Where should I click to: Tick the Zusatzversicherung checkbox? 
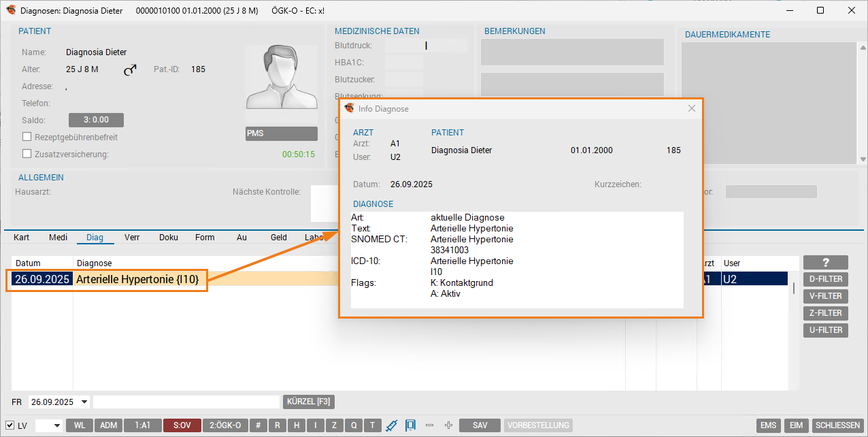tap(28, 154)
